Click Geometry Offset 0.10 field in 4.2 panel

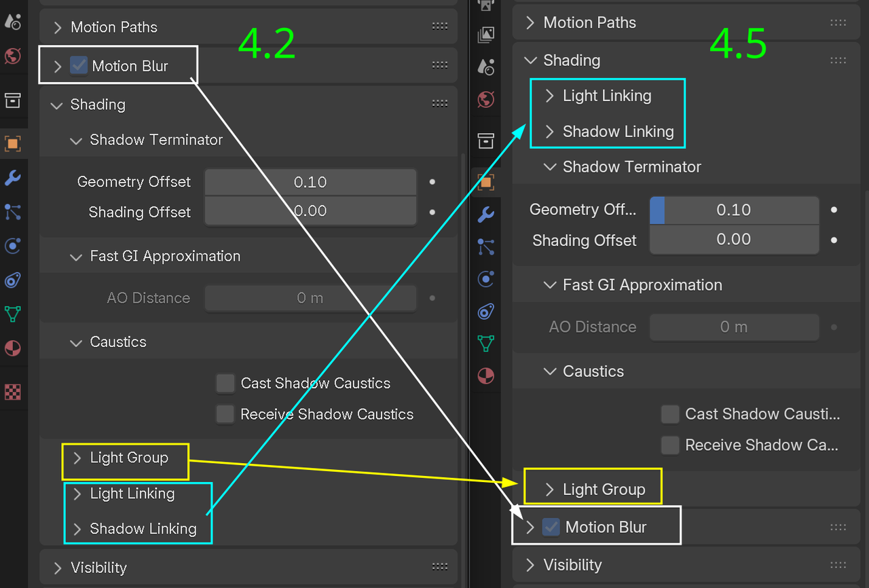310,182
